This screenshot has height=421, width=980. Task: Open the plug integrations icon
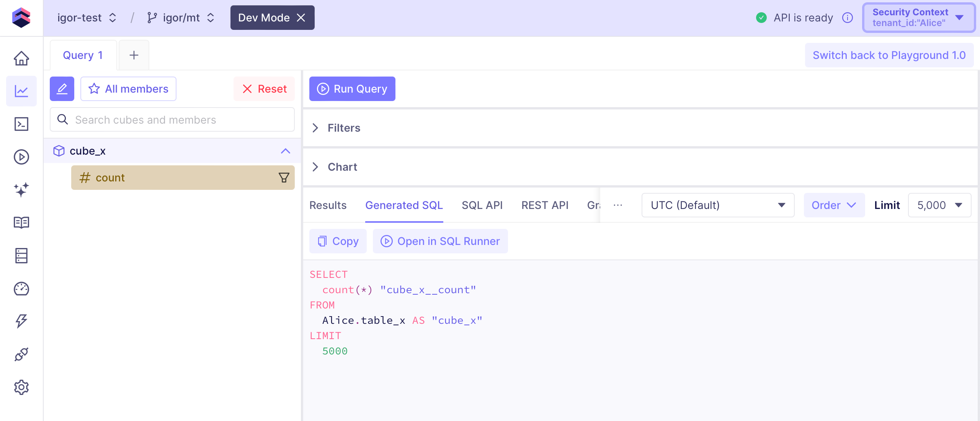click(x=21, y=354)
